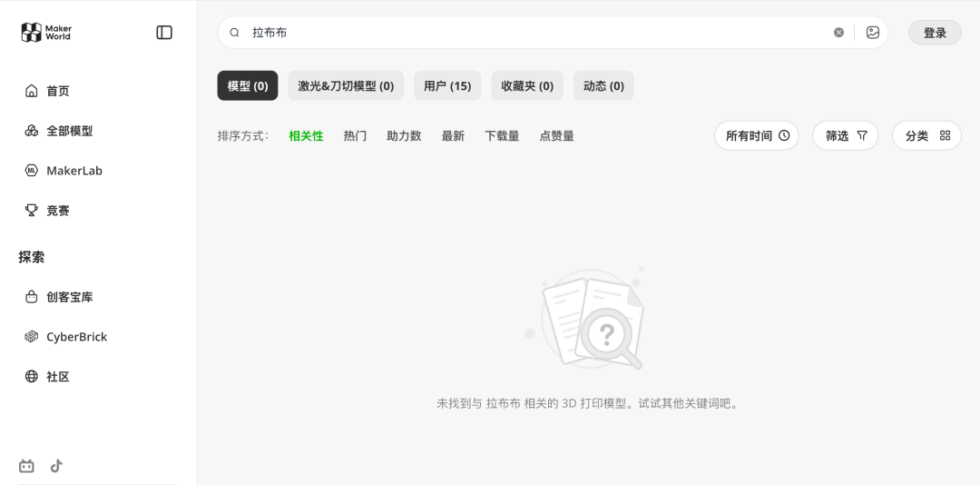980x485 pixels.
Task: Navigate to 竞赛 contests page
Action: pos(57,211)
